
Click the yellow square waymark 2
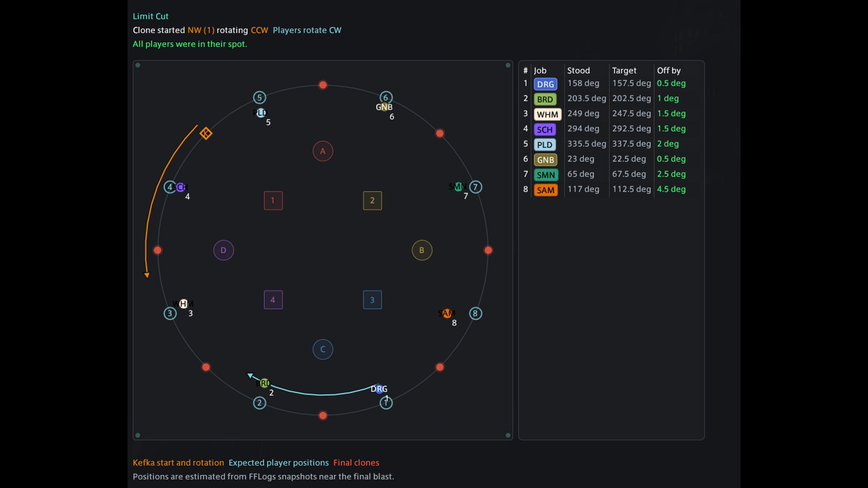pos(373,201)
